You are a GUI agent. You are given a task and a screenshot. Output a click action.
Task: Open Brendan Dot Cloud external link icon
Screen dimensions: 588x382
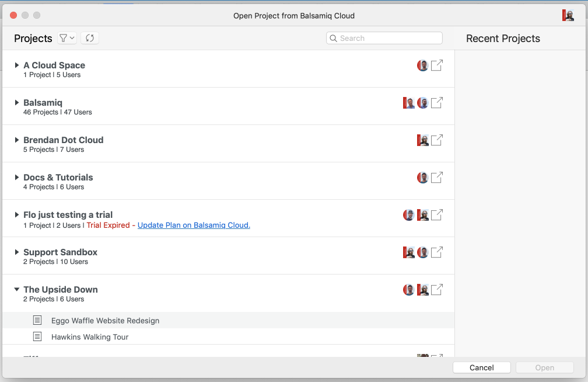pyautogui.click(x=436, y=140)
